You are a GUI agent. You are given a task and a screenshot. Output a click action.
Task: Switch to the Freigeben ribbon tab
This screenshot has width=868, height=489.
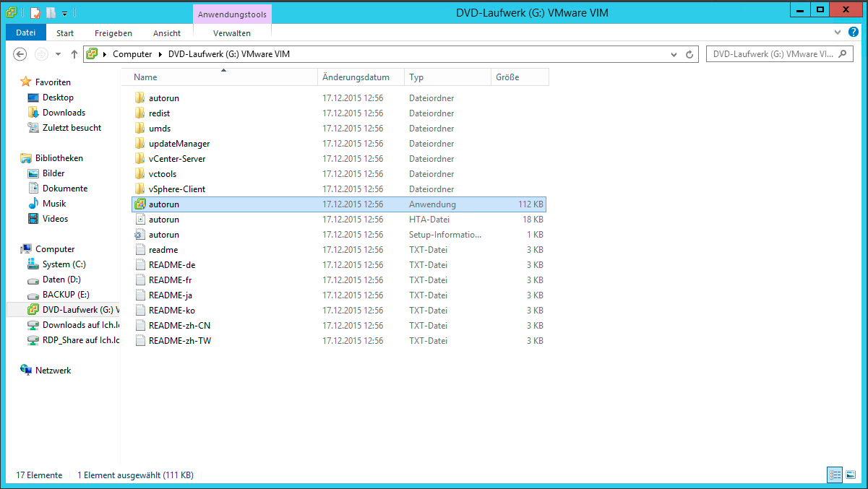(x=113, y=33)
